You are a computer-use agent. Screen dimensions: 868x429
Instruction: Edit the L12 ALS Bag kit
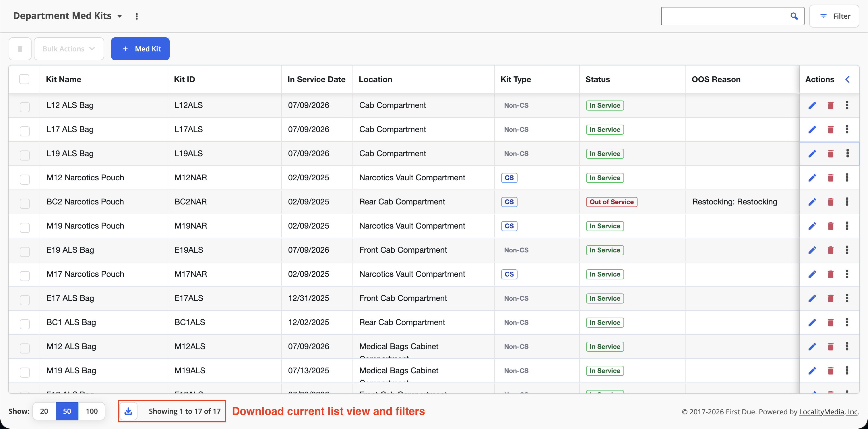coord(812,105)
